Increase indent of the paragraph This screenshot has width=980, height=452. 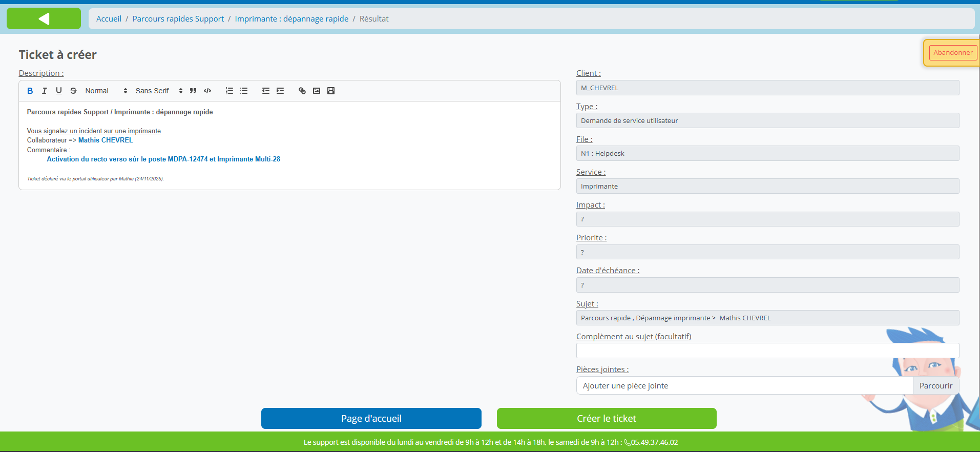(280, 91)
